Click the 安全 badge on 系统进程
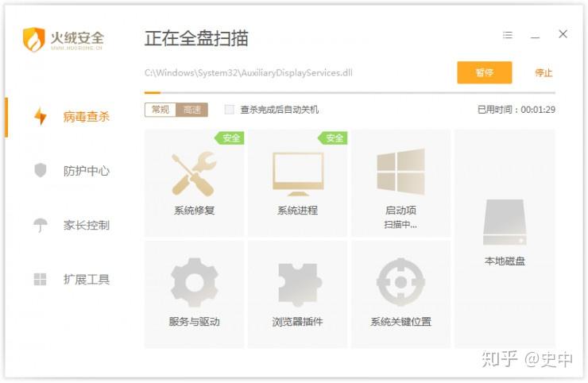 click(333, 137)
